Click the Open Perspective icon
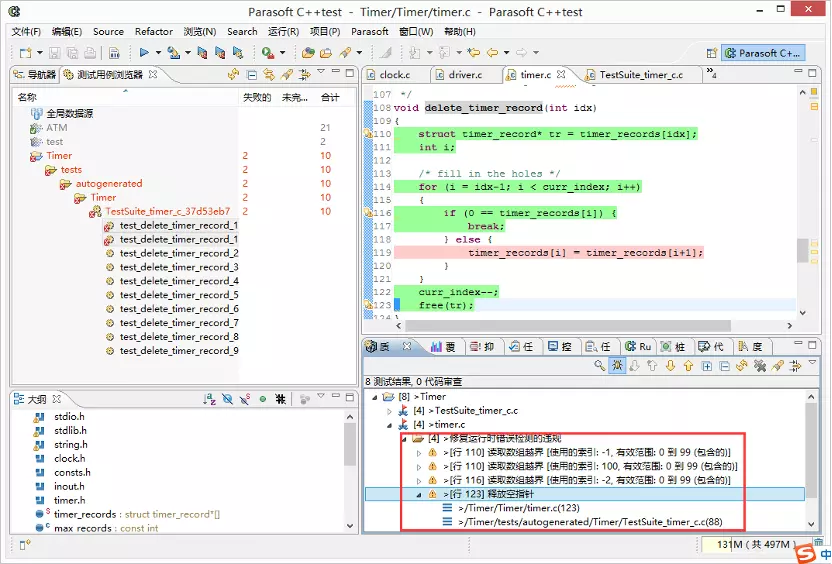The image size is (832, 564). click(x=712, y=53)
